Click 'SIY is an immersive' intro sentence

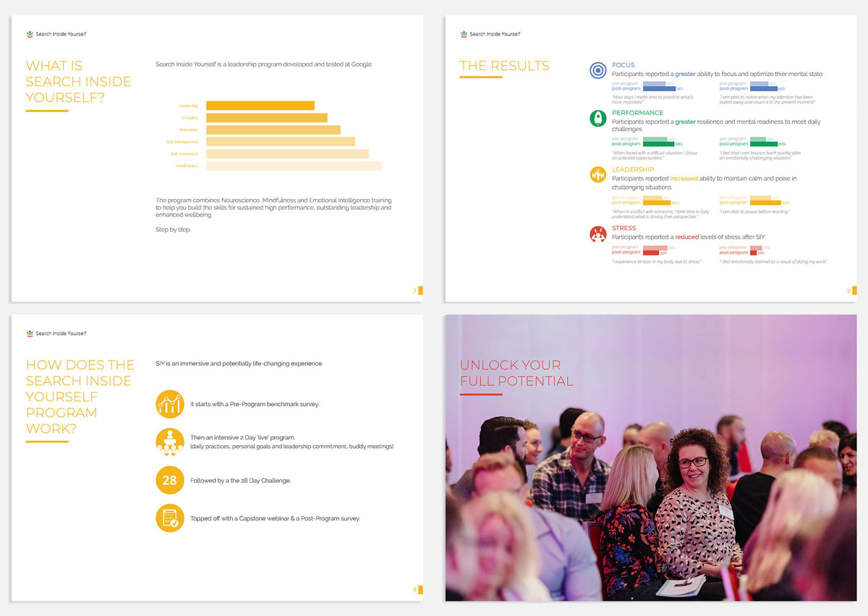[x=239, y=363]
